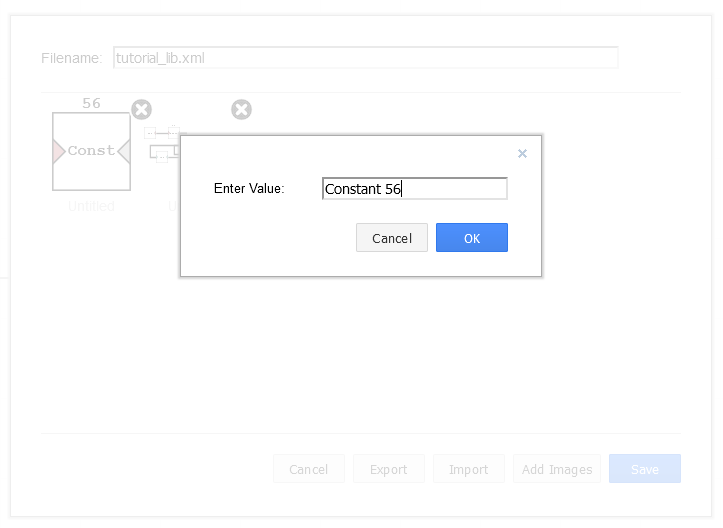Close the Enter Value dialog with X
The image size is (723, 528).
[x=522, y=154]
